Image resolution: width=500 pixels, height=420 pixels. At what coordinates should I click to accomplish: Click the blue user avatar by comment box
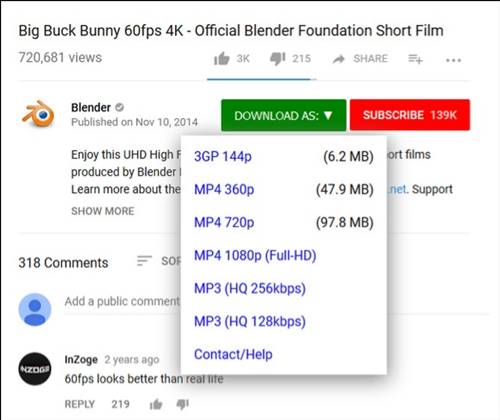[35, 309]
